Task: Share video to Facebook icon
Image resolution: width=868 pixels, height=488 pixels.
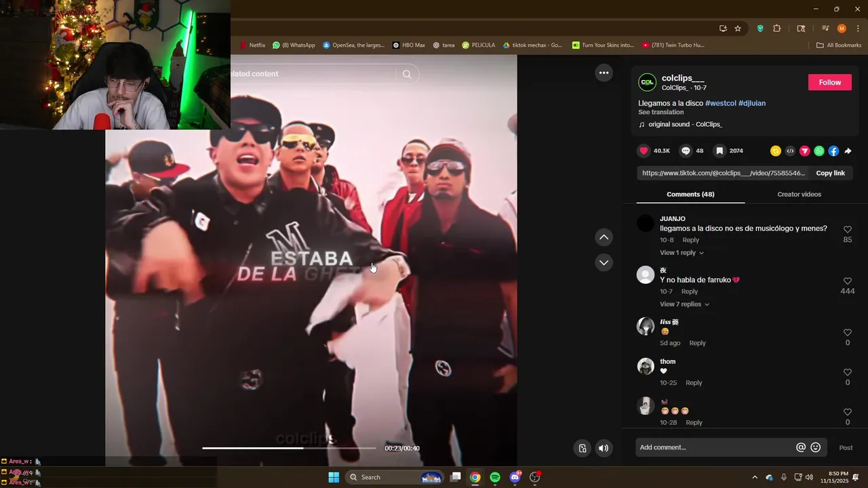Action: (833, 151)
